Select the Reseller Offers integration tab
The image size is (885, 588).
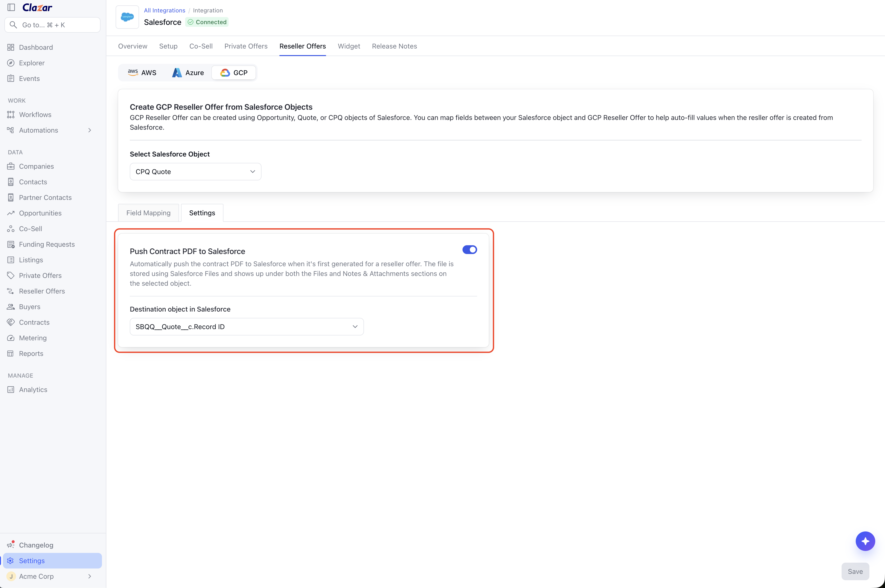pos(303,46)
